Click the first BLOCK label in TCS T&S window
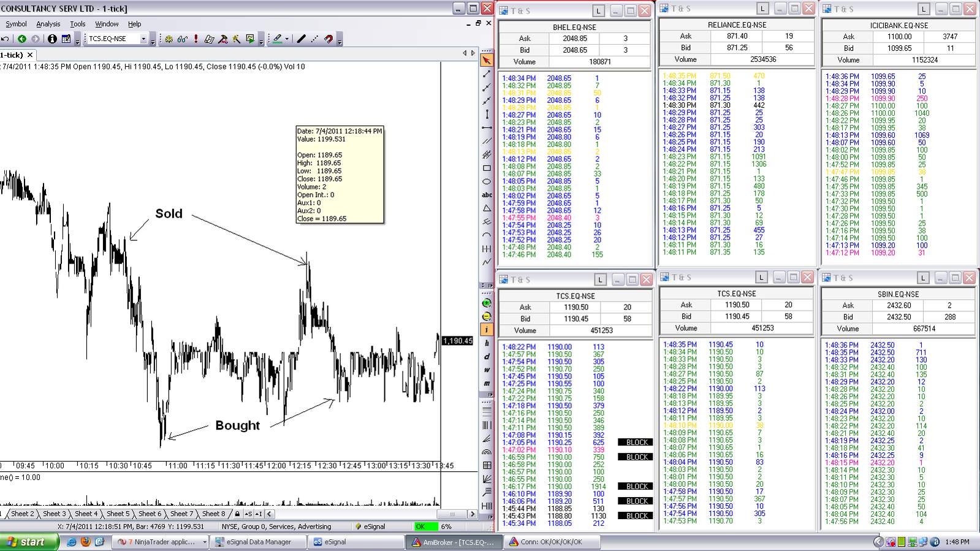Viewport: 980px width, 551px height. coord(637,442)
